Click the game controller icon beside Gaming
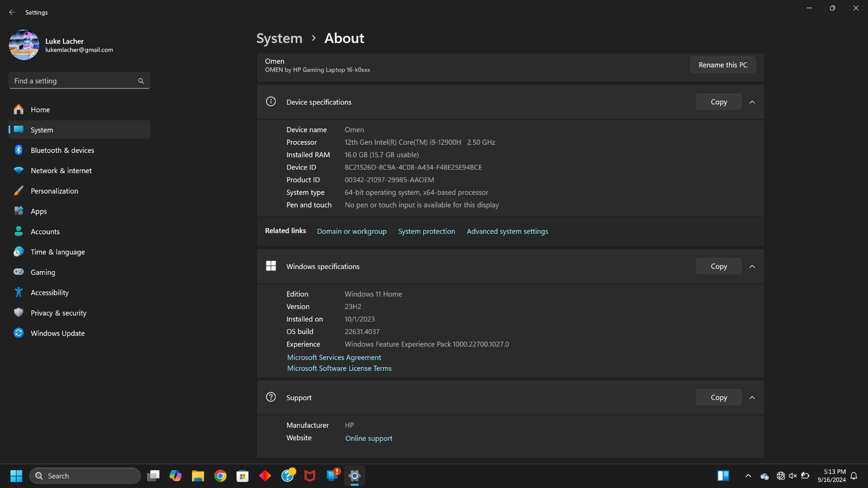This screenshot has width=868, height=488. tap(18, 272)
